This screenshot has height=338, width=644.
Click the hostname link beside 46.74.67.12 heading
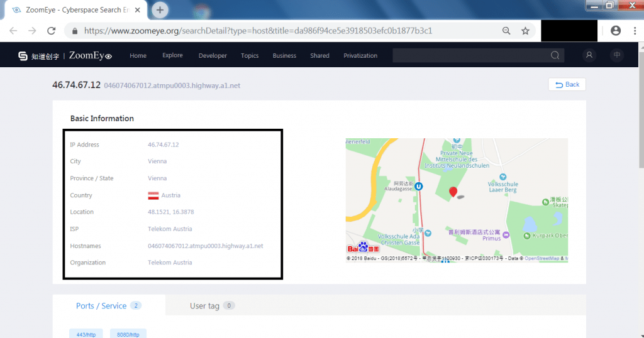point(172,85)
